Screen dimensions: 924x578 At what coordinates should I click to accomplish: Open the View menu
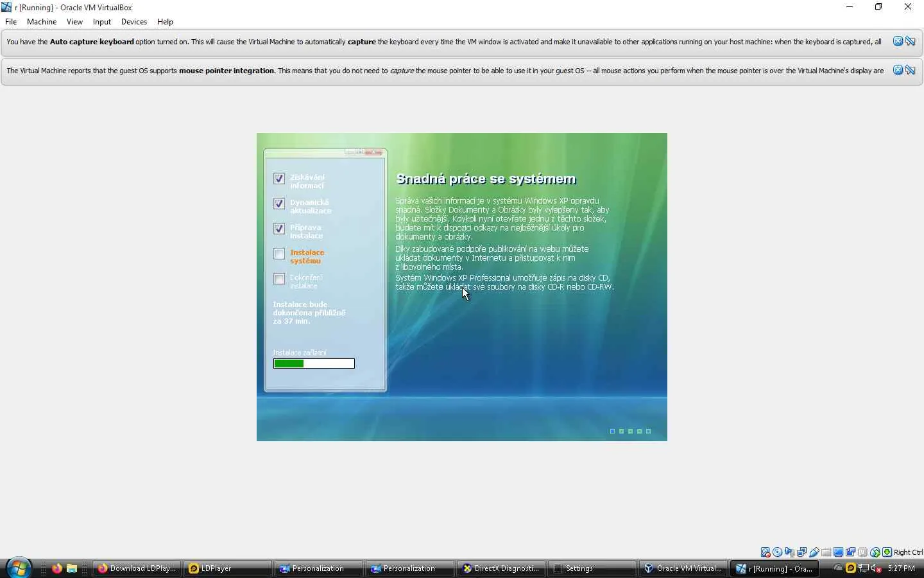[x=74, y=22]
